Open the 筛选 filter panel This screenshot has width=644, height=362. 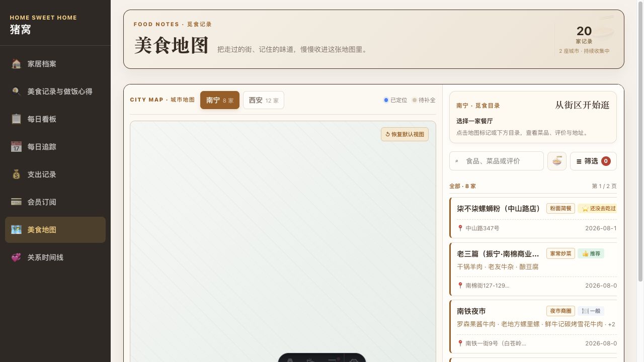(593, 161)
